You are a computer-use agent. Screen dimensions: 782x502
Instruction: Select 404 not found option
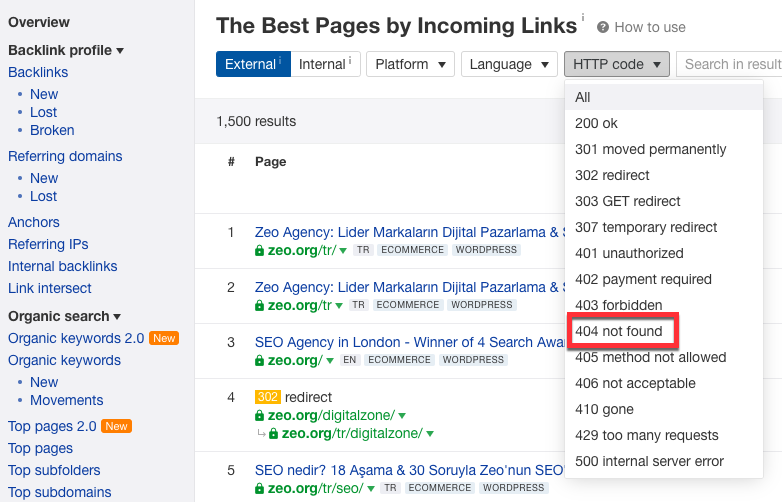664,331
